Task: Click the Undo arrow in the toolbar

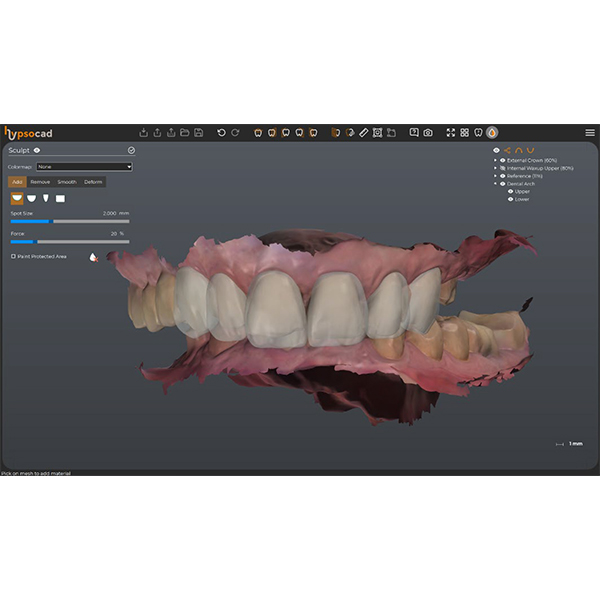Action: pos(221,132)
